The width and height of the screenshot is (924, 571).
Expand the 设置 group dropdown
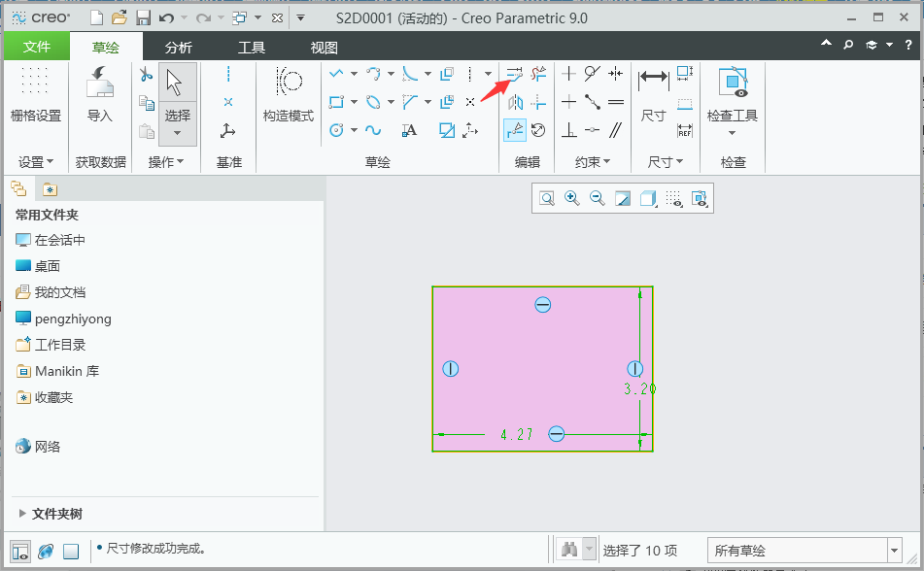(36, 162)
